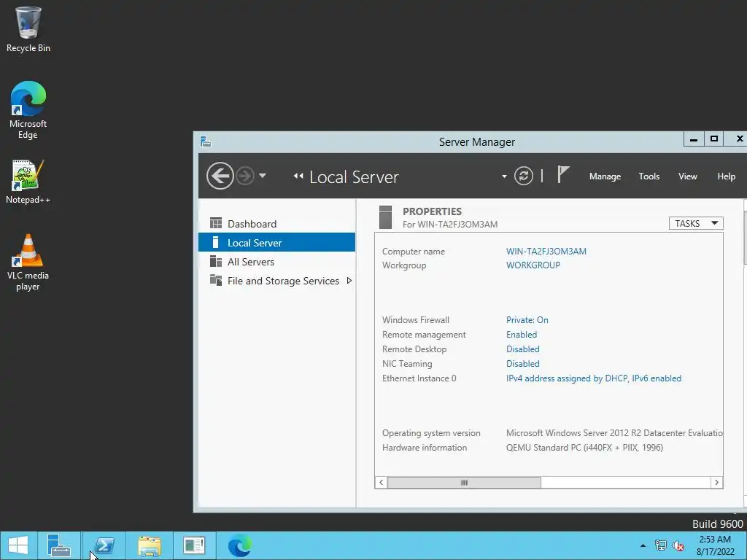Open the Manage menu
Image resolution: width=747 pixels, height=560 pixels.
click(605, 176)
